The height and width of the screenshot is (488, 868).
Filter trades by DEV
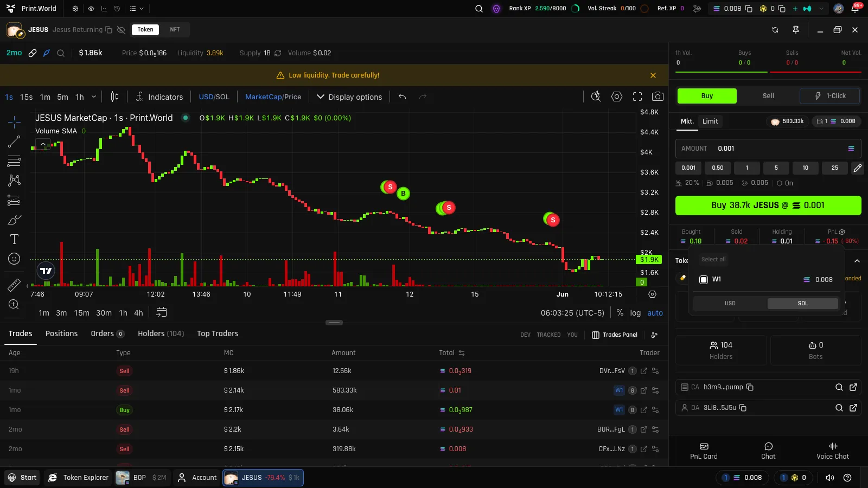(525, 335)
